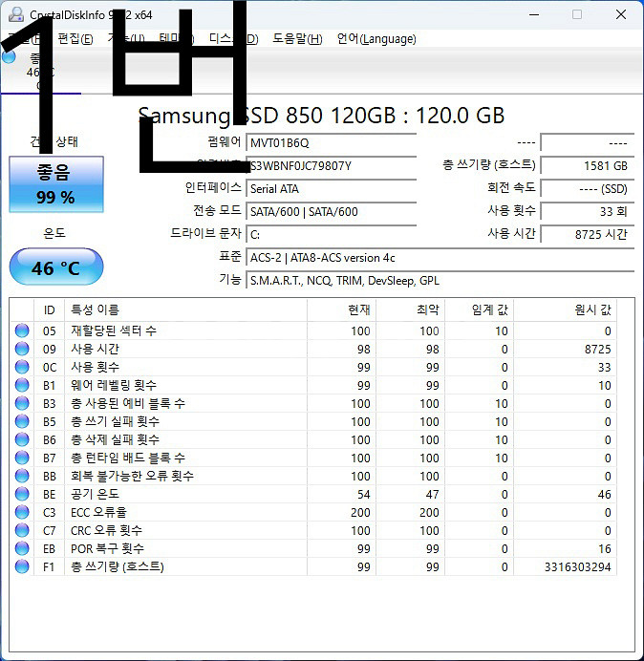Open the 편집(E) menu

[x=75, y=39]
